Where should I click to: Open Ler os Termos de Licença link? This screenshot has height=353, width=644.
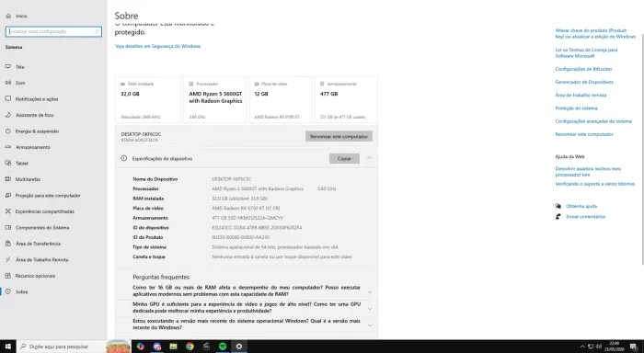coord(586,52)
